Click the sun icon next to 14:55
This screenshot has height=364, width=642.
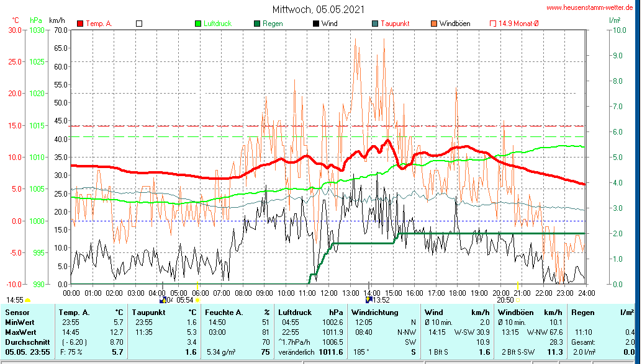click(28, 301)
